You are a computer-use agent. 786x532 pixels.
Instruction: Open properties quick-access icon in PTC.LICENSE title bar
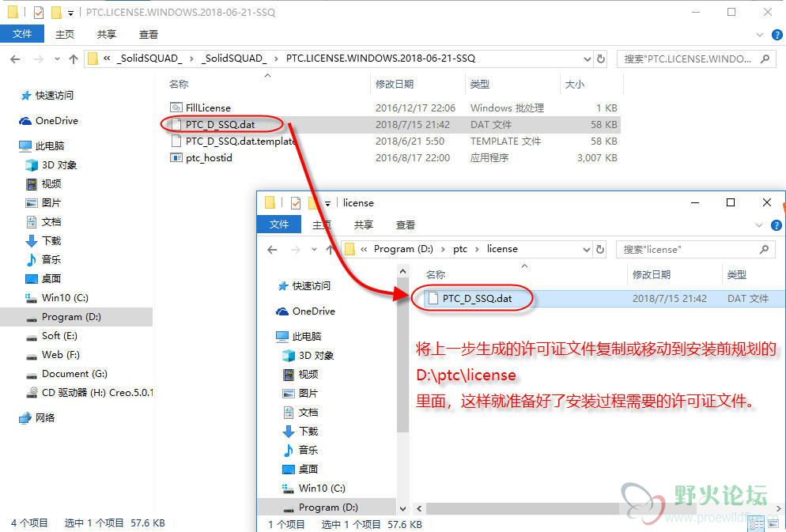tap(39, 12)
